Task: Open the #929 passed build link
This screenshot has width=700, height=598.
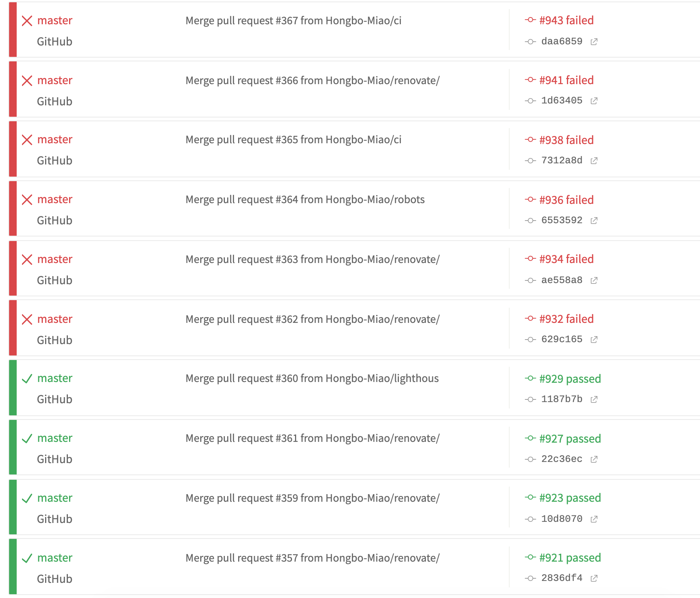Action: 570,379
